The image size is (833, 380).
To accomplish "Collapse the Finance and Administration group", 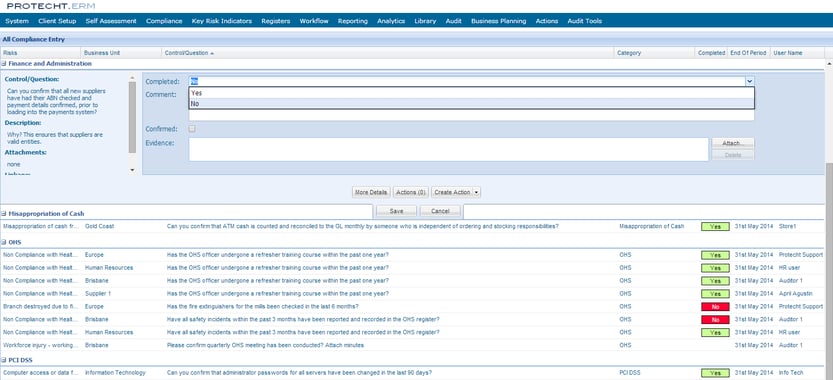I will coord(4,64).
